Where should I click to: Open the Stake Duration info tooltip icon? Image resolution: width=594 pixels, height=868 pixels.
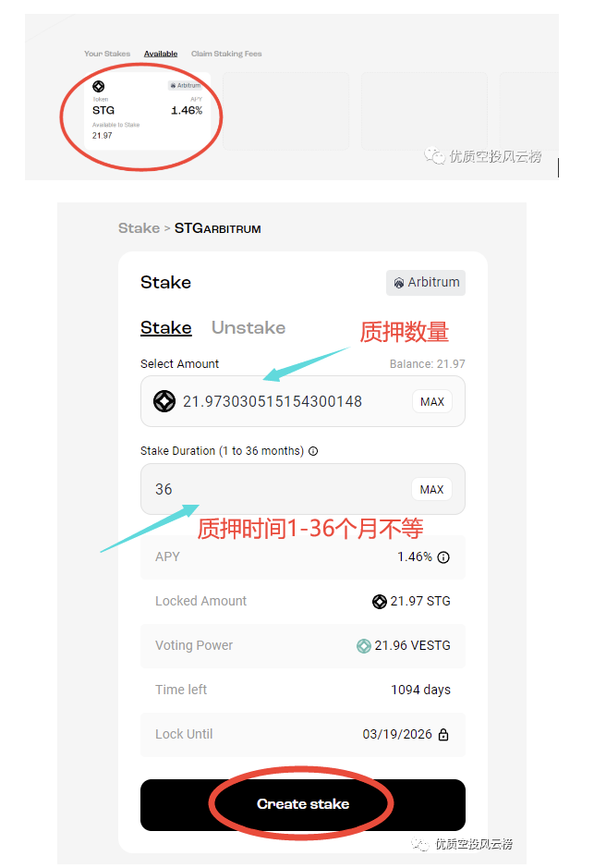[313, 451]
